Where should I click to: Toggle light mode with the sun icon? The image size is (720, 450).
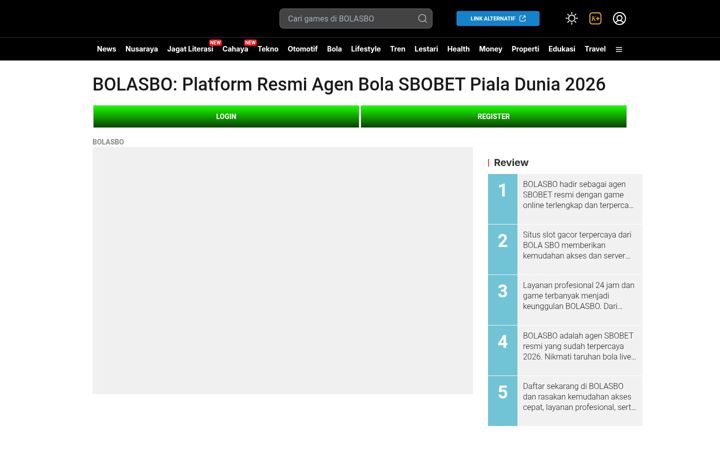click(x=571, y=18)
